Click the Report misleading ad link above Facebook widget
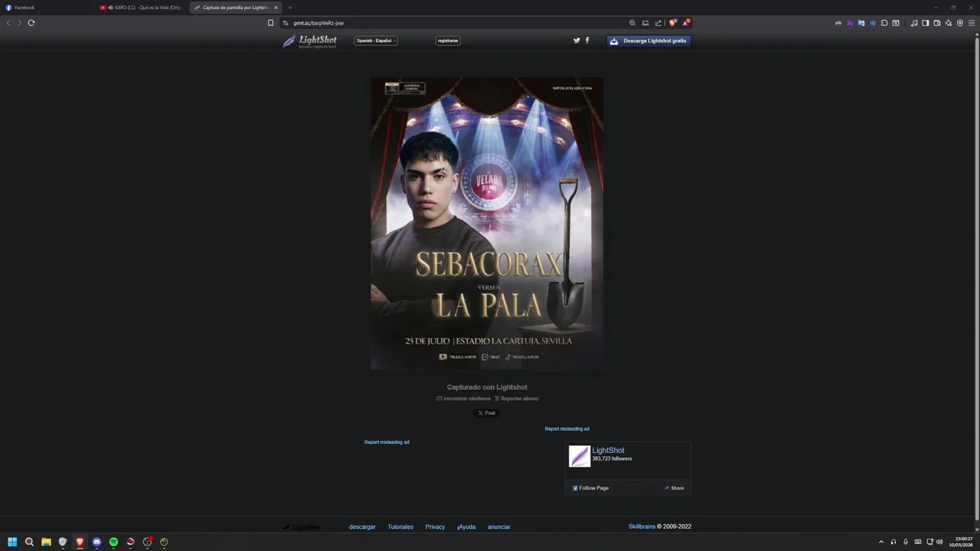The image size is (980, 551). click(x=567, y=429)
